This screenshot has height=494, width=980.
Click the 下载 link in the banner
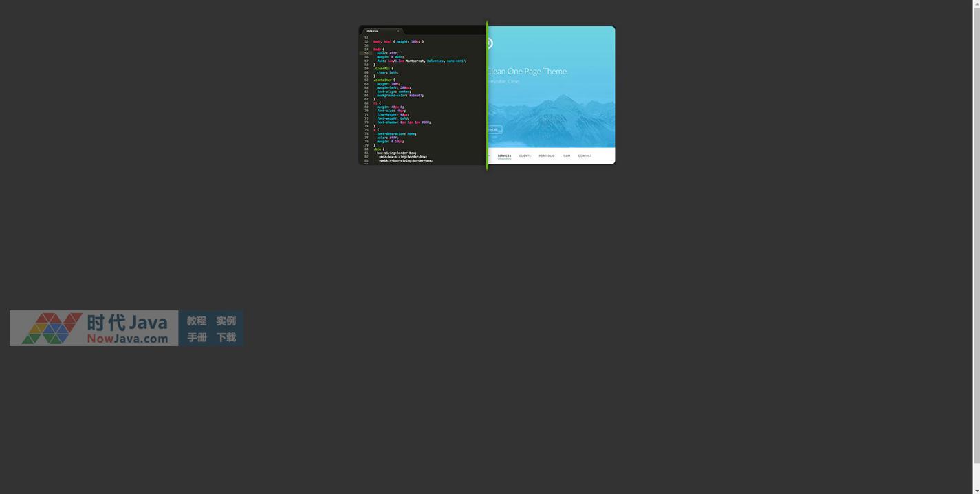226,337
